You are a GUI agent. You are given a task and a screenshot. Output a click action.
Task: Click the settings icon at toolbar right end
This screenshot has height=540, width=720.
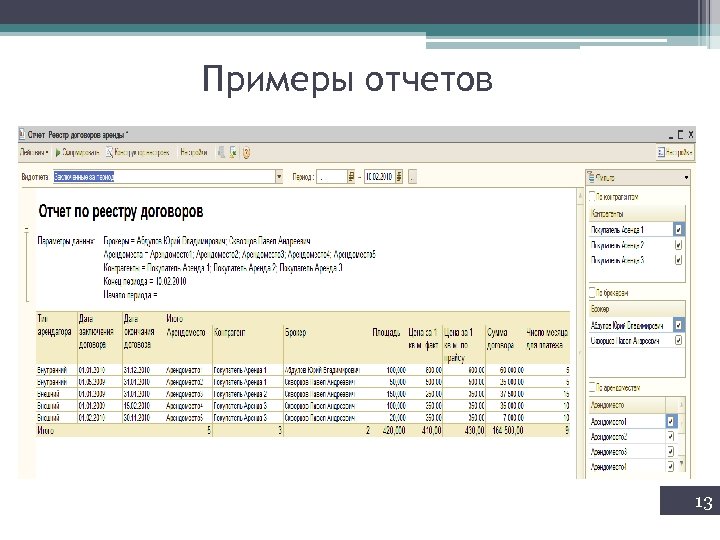pos(661,152)
